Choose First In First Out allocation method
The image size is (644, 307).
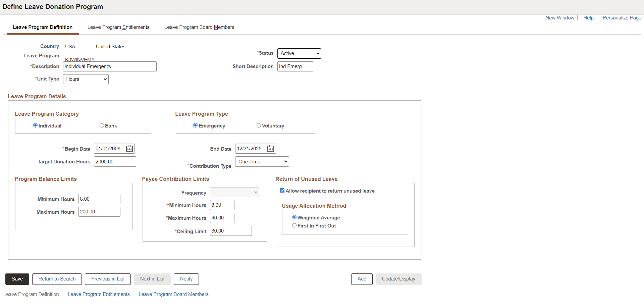pyautogui.click(x=294, y=225)
